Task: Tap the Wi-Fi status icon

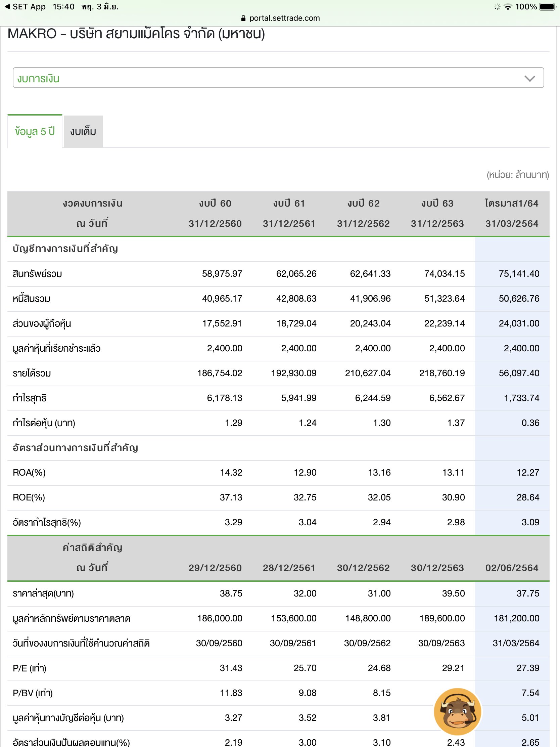Action: pyautogui.click(x=507, y=7)
